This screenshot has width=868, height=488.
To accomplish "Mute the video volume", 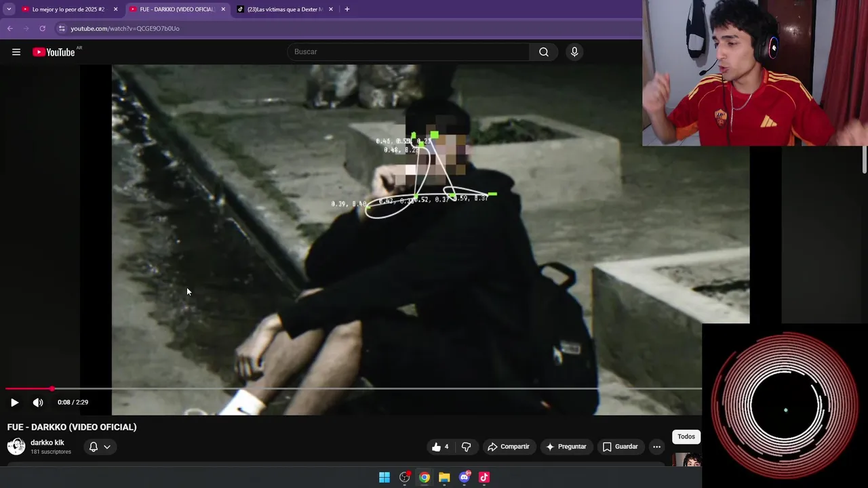I will [x=38, y=403].
